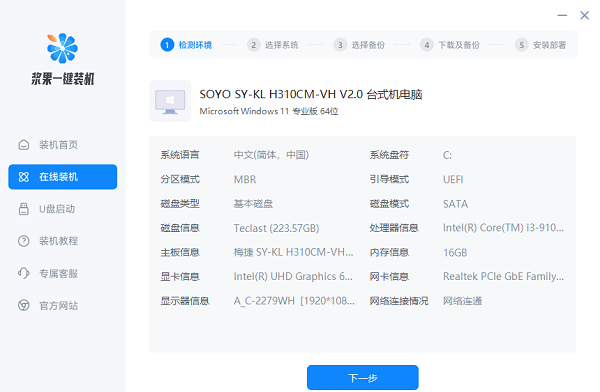Select the 安装部署 step label

(549, 45)
